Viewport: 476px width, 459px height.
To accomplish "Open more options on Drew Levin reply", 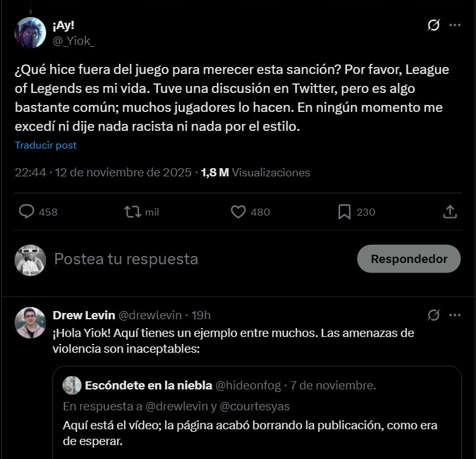I will point(455,315).
